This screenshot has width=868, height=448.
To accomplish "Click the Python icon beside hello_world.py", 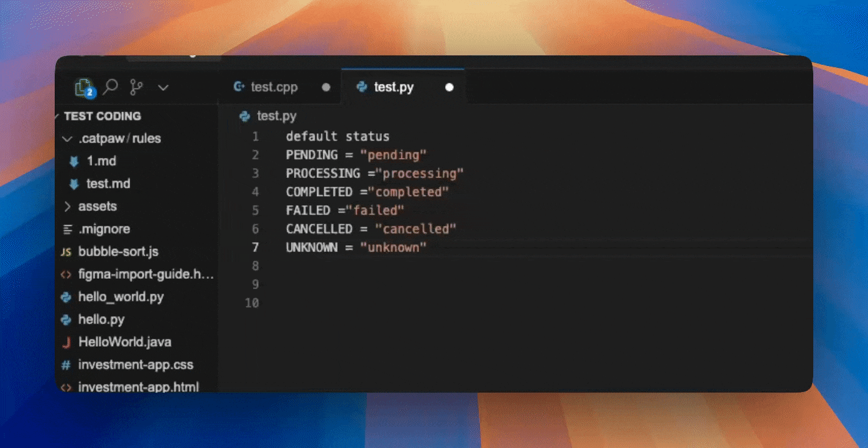I will [x=66, y=297].
